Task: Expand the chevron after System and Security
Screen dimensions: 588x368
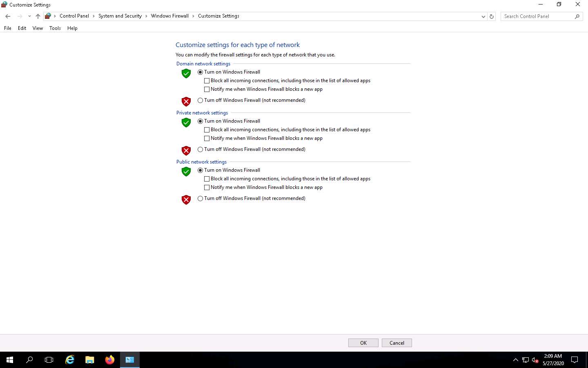Action: 146,16
